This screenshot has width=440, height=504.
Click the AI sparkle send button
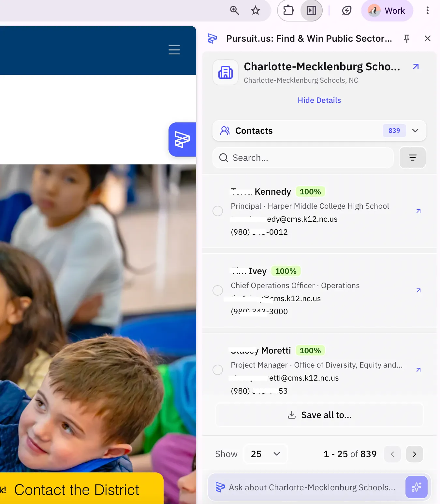416,487
